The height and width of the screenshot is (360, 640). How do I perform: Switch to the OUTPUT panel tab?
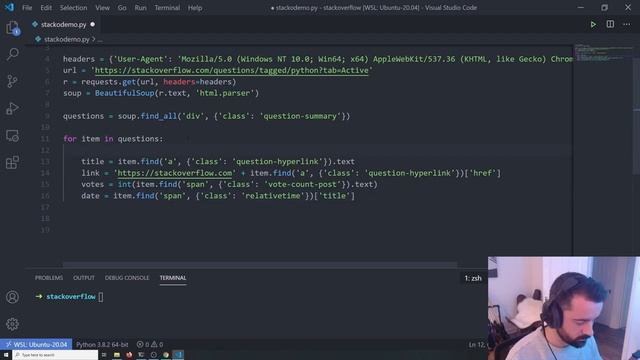(x=84, y=278)
